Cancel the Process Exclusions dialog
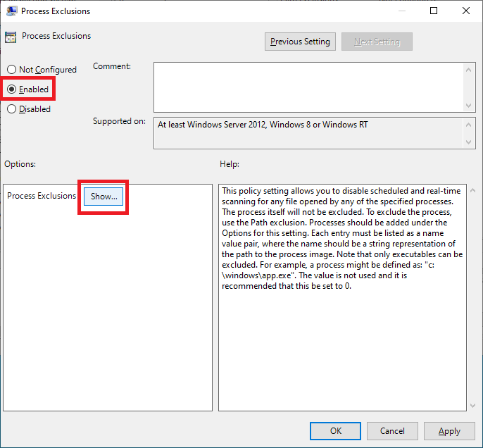This screenshot has height=448, width=483. click(x=392, y=431)
